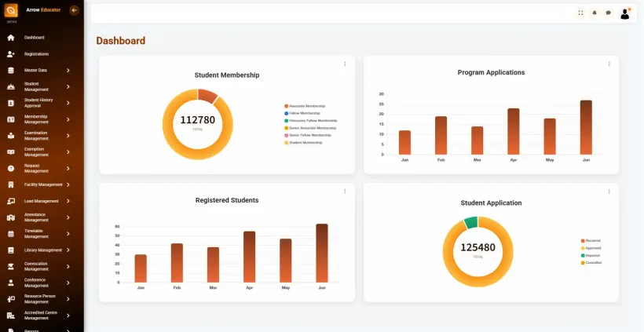Toggle Received legend entry in Student Application
This screenshot has width=644, height=332.
(x=591, y=240)
